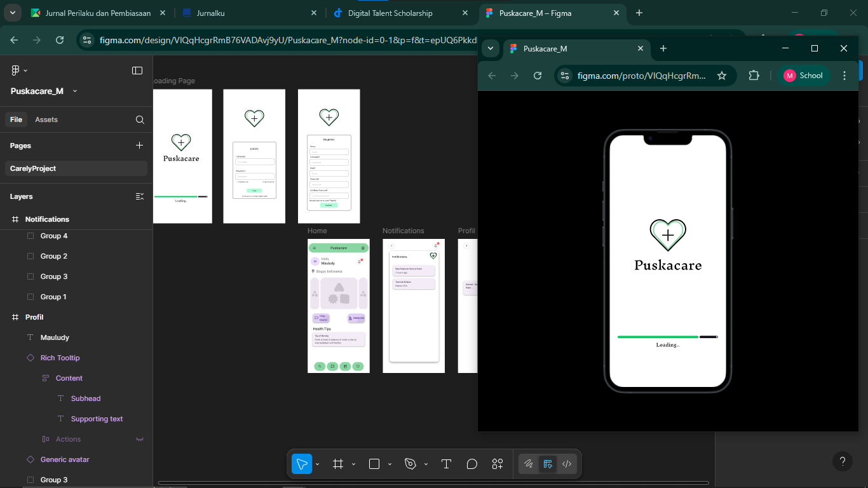Screen dimensions: 868x488
Task: Select the Frame tool
Action: point(338,464)
